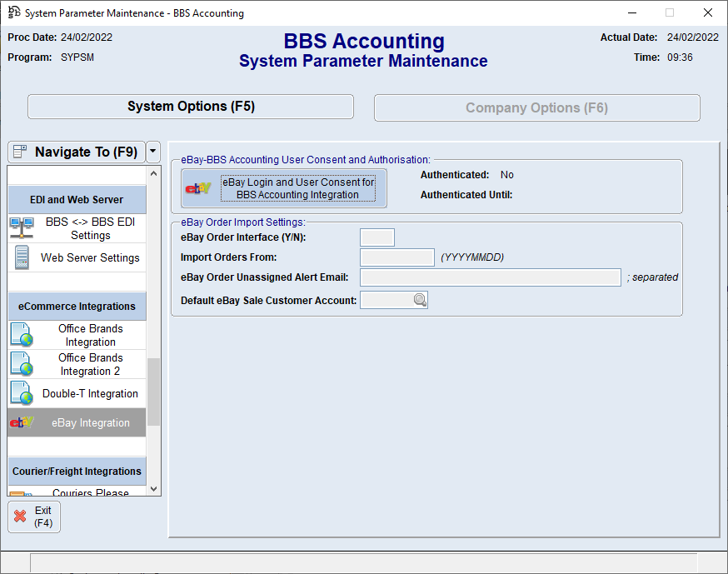
Task: Click the application icon in the title bar
Action: pos(12,12)
